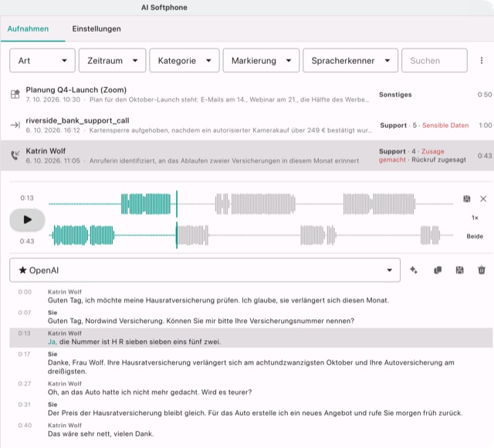This screenshot has width=494, height=448.
Task: Jump to transcript timestamp 0:00
Action: tap(25, 291)
